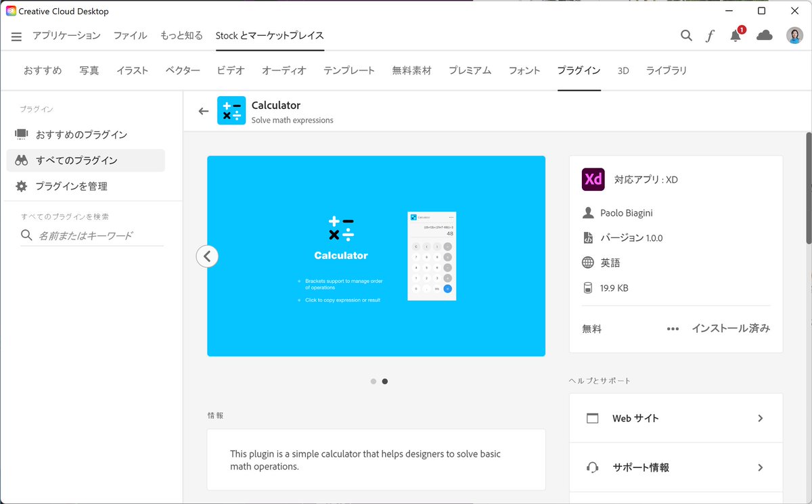This screenshot has height=504, width=812.
Task: Click the headset support icon
Action: click(593, 467)
